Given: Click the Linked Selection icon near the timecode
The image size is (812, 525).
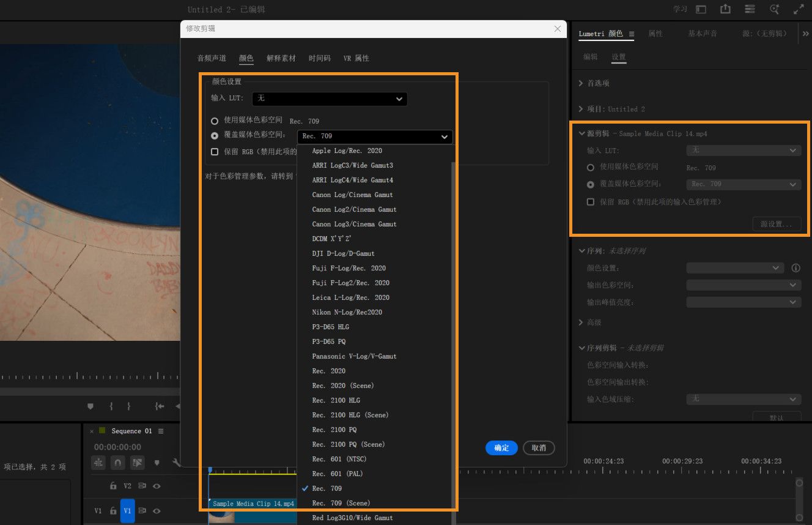Looking at the screenshot, I should coord(98,463).
